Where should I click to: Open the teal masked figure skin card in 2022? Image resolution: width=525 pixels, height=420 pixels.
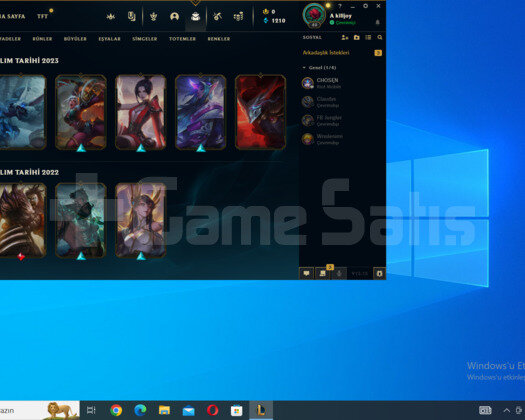(x=81, y=220)
